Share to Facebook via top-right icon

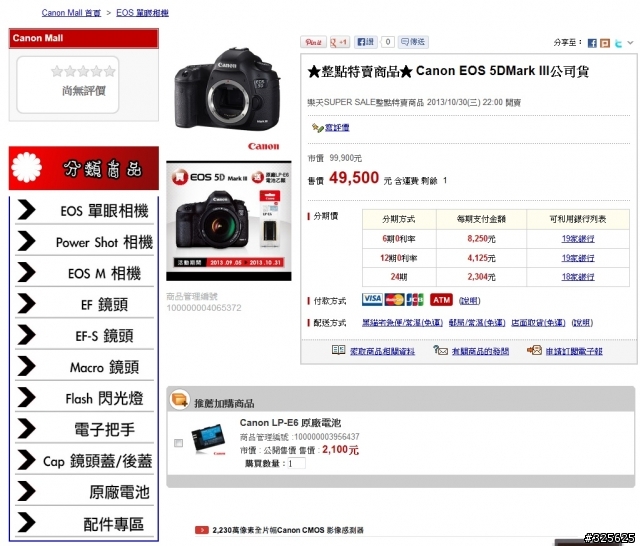[592, 43]
